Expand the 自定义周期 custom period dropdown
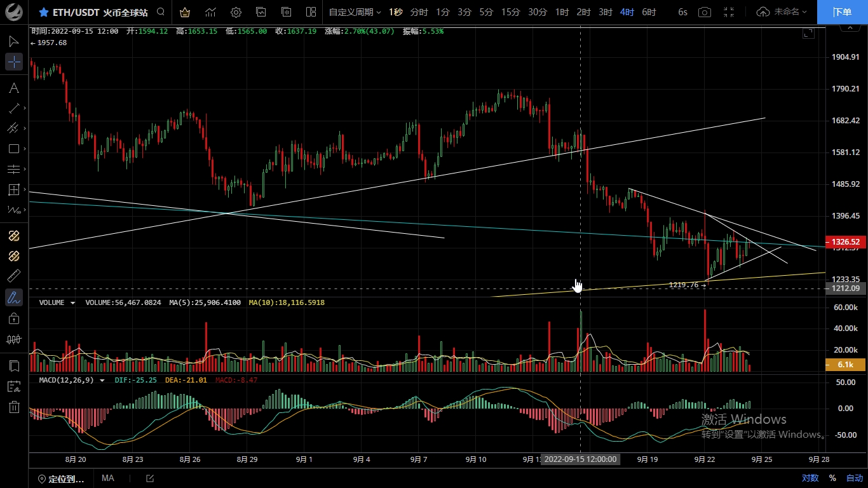Screen dimensions: 868x488 [355, 12]
